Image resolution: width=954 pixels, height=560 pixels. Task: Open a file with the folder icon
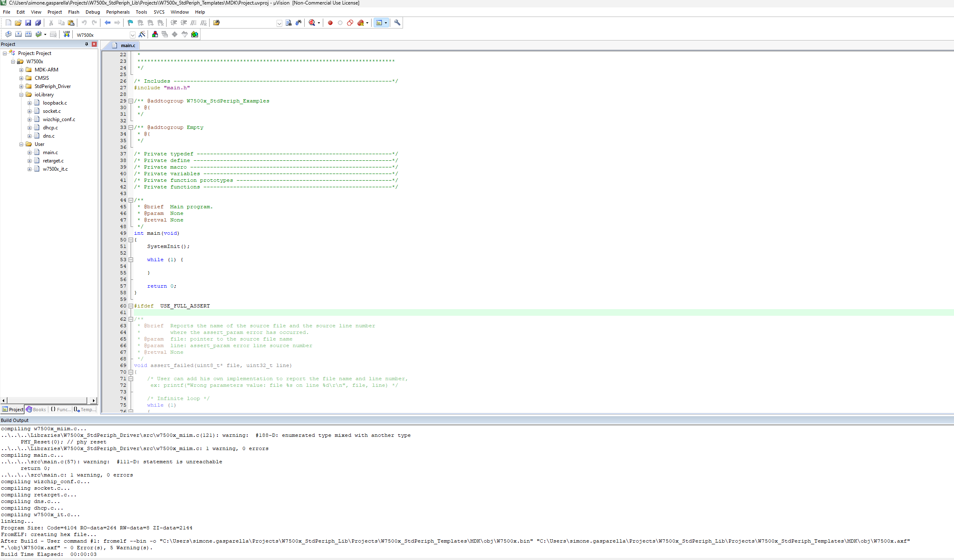(18, 23)
